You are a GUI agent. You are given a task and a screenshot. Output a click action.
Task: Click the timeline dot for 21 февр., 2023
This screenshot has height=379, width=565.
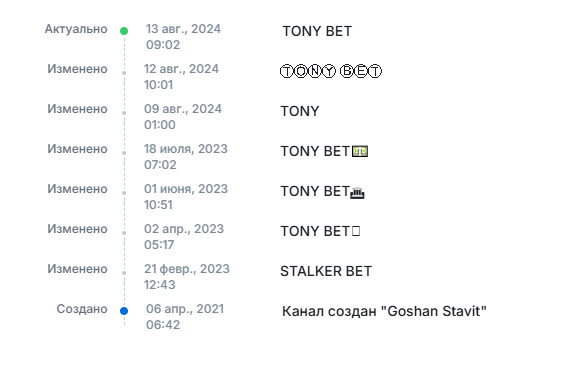pyautogui.click(x=124, y=273)
